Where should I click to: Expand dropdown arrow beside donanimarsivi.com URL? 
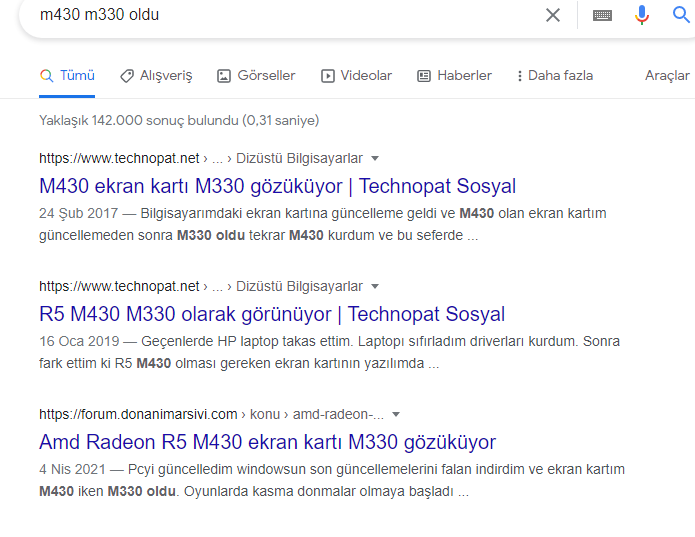pyautogui.click(x=396, y=415)
